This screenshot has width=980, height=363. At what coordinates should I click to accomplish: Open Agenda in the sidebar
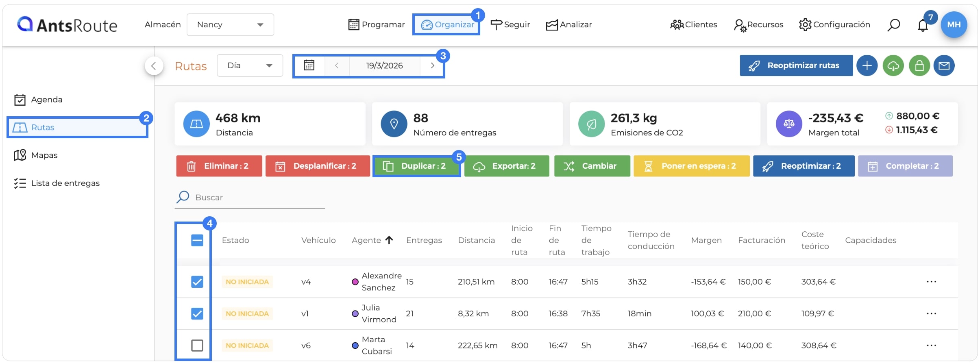[38, 100]
